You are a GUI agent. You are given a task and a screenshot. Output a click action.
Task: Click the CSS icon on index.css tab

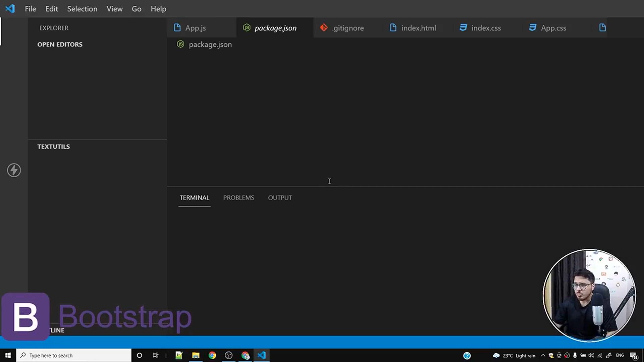coord(463,27)
